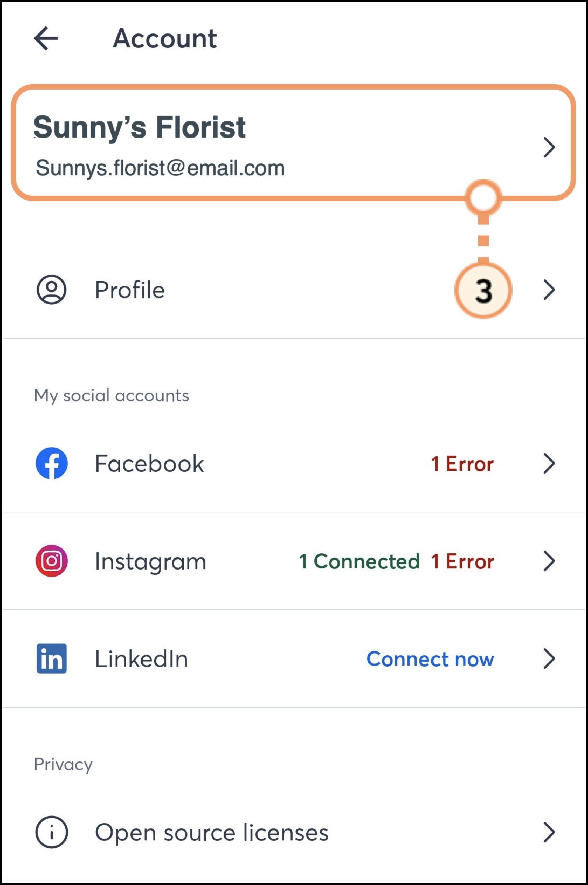Tap the back arrow icon
This screenshot has height=885, width=588.
46,38
